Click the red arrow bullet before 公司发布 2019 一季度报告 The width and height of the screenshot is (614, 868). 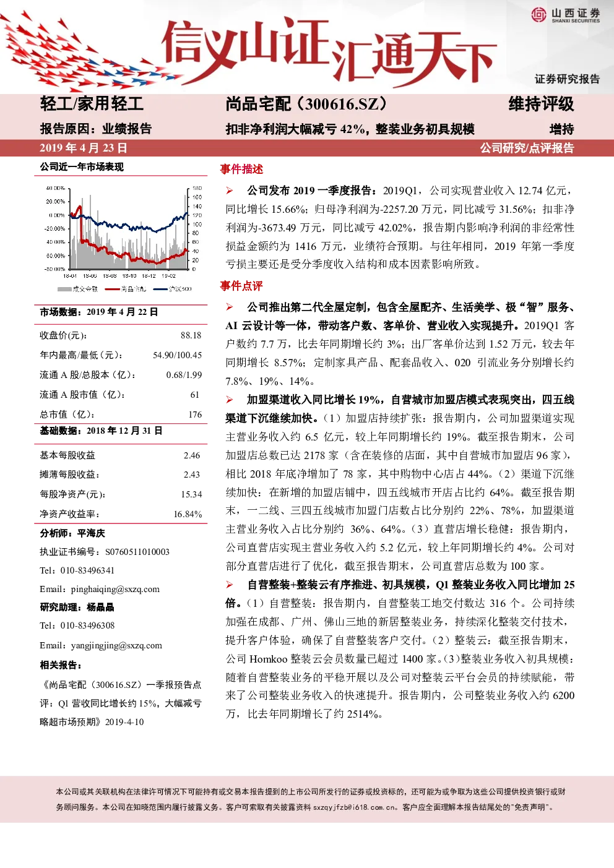coord(230,191)
